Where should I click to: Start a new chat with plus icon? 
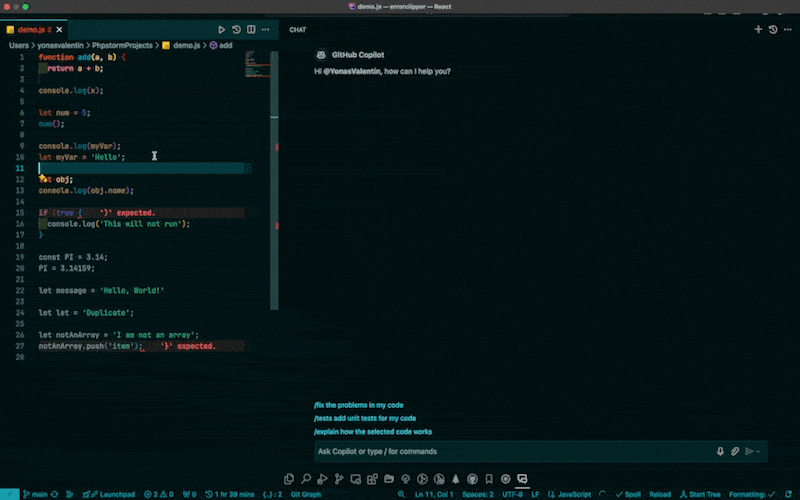(x=758, y=30)
